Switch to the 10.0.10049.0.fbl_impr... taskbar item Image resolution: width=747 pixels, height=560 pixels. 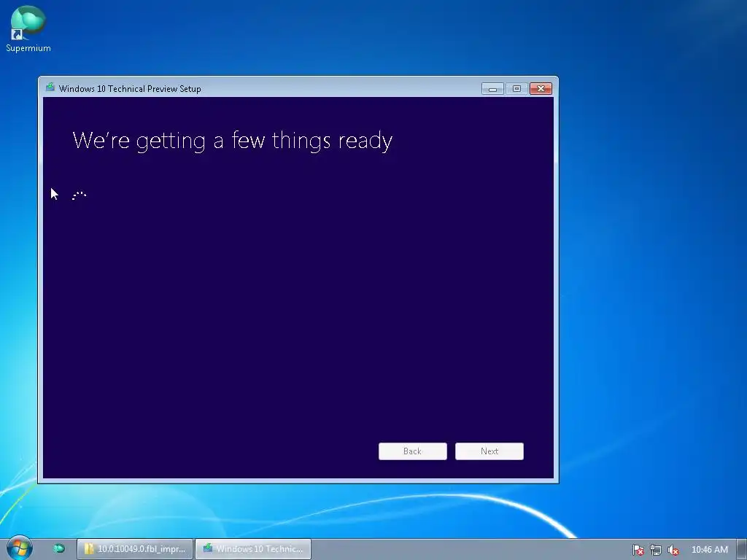coord(135,549)
